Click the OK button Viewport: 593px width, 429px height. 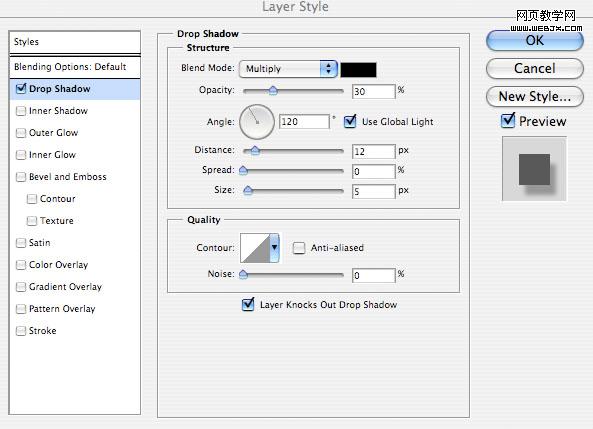pos(534,40)
